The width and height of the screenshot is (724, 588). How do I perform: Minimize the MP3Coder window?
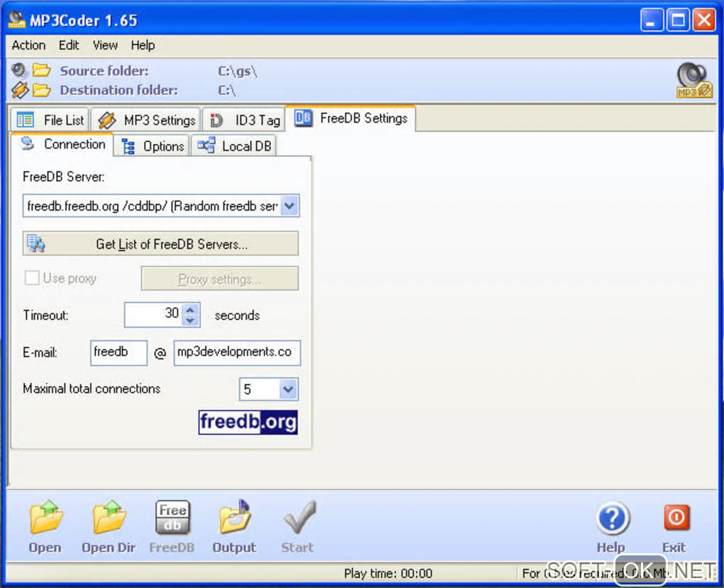652,20
